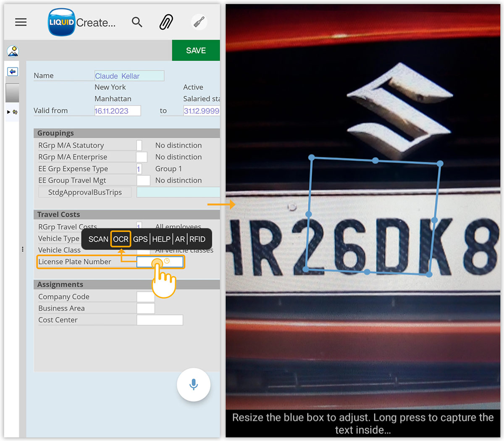Click the paperclip attachment icon
The height and width of the screenshot is (441, 504).
[166, 22]
